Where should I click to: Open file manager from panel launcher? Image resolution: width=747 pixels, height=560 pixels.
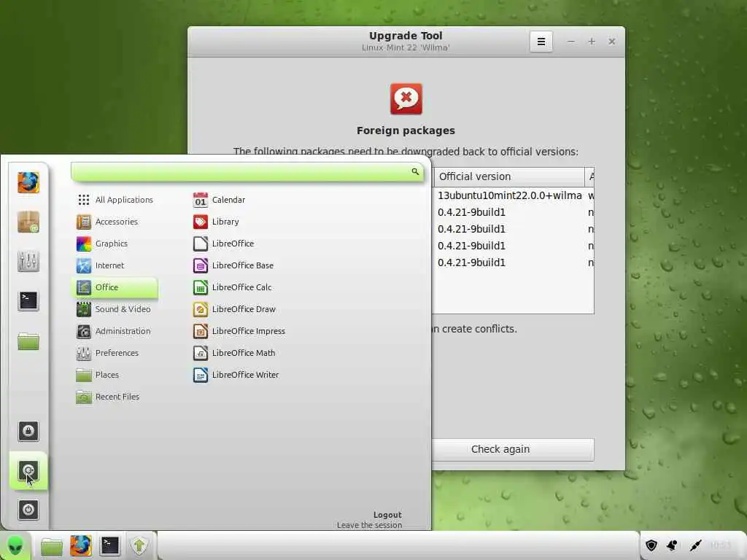(52, 546)
